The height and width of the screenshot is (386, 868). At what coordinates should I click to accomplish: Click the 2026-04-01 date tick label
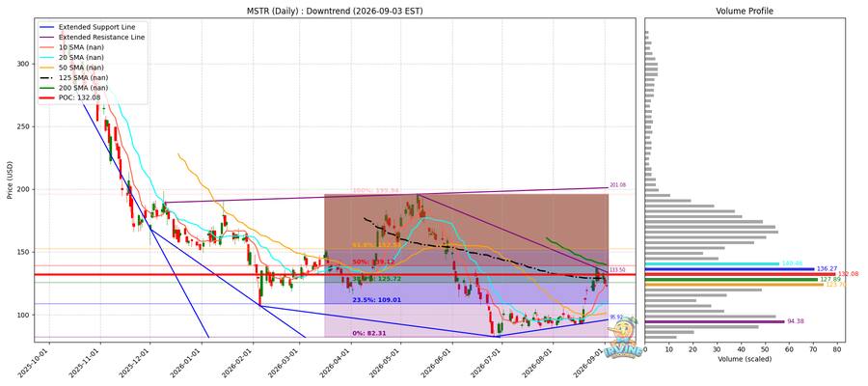click(x=337, y=363)
